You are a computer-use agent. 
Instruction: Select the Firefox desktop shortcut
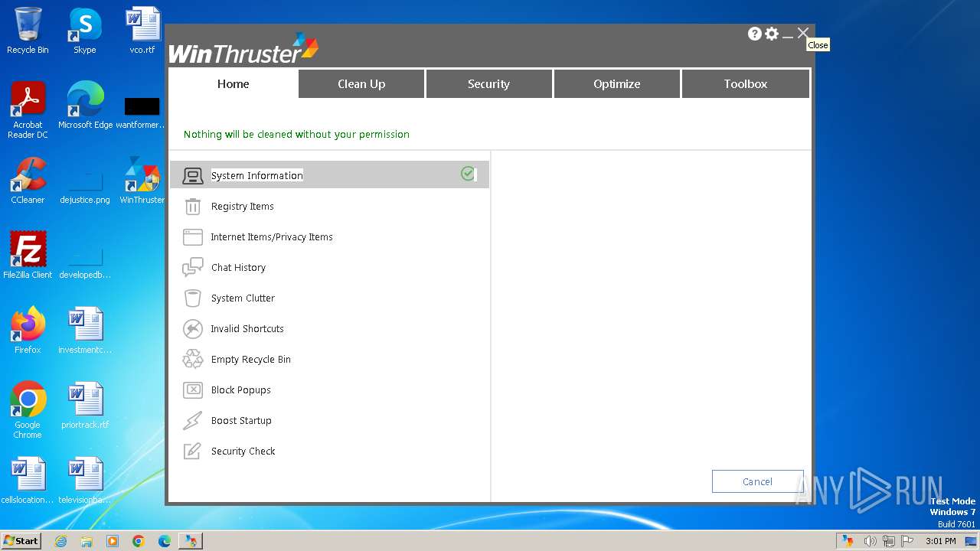(28, 331)
